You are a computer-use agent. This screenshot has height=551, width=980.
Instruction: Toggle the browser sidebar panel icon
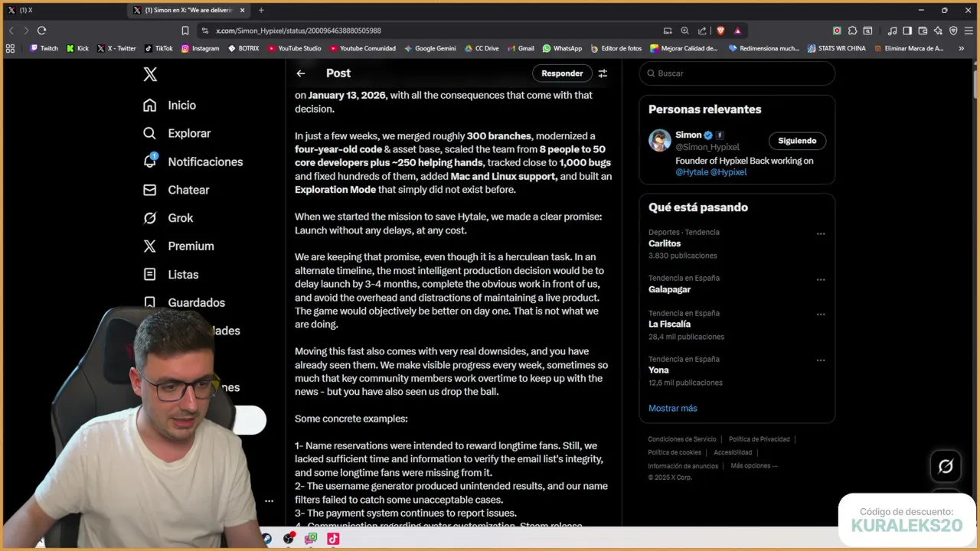(x=907, y=31)
